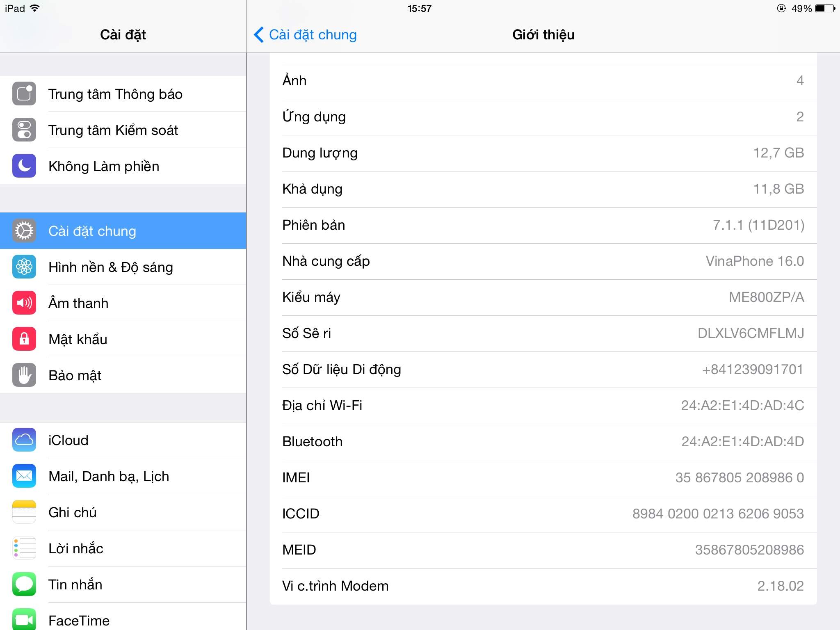Image resolution: width=840 pixels, height=630 pixels.
Task: Open Không Làm phiền settings
Action: tap(123, 166)
